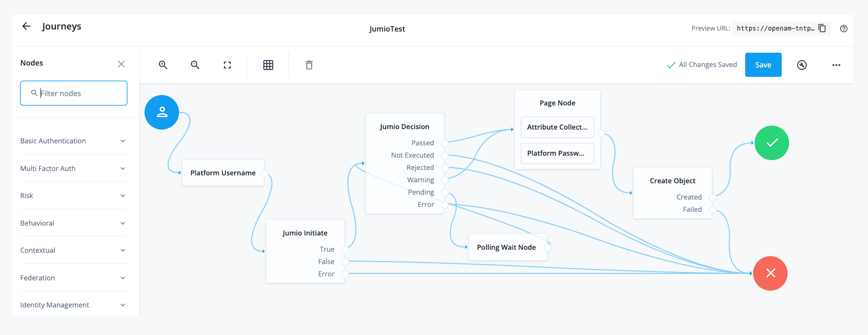Screen dimensions: 868x335
Task: Close the Nodes panel
Action: pos(121,64)
